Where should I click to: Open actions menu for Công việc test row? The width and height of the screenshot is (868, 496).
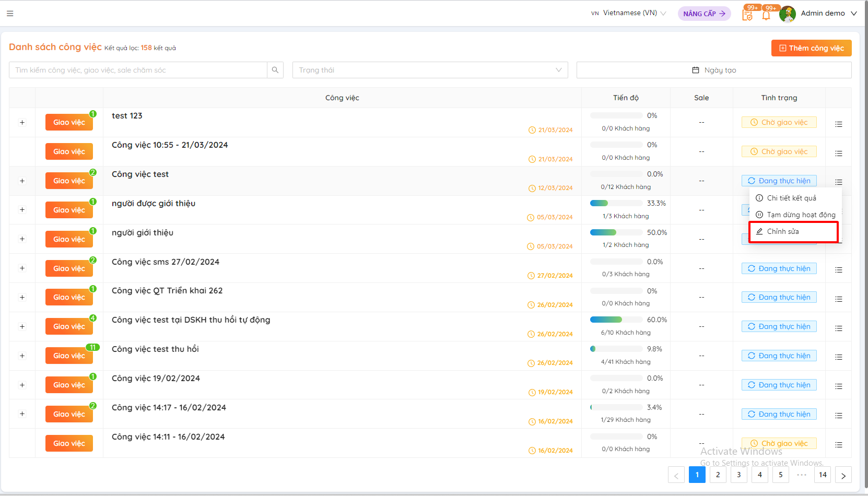[x=839, y=182]
